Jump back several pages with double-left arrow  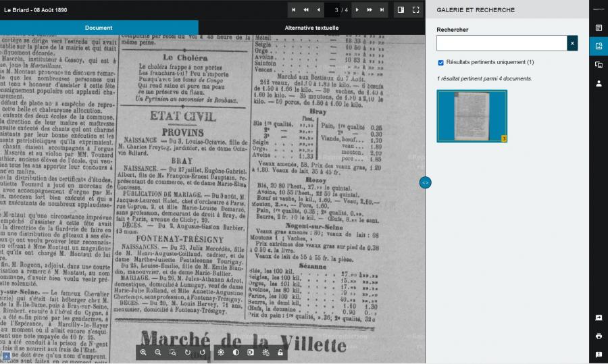pos(306,10)
